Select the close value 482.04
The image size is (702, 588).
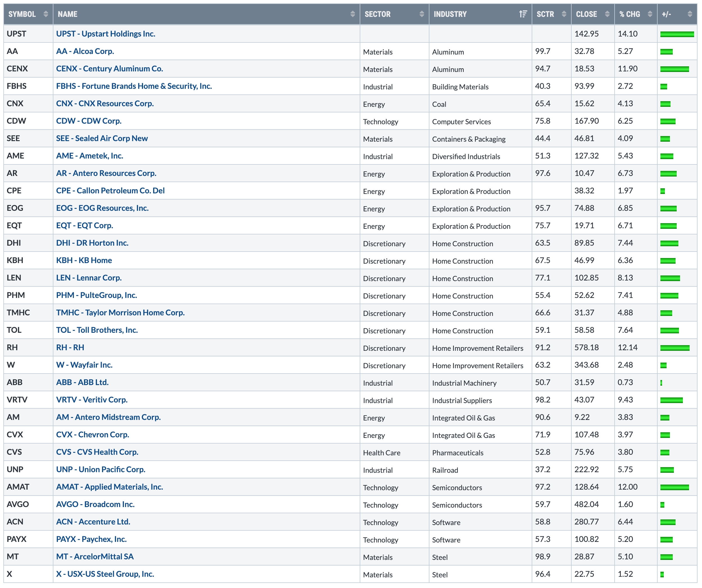(586, 504)
